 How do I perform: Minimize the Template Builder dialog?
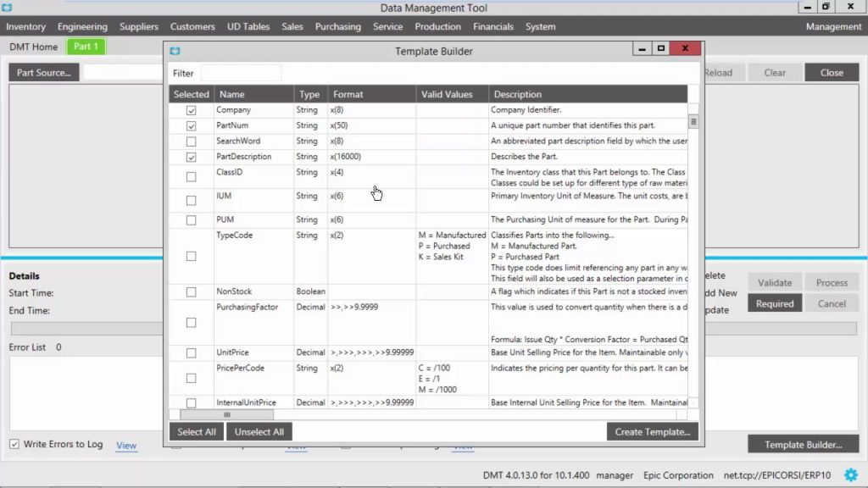click(642, 49)
